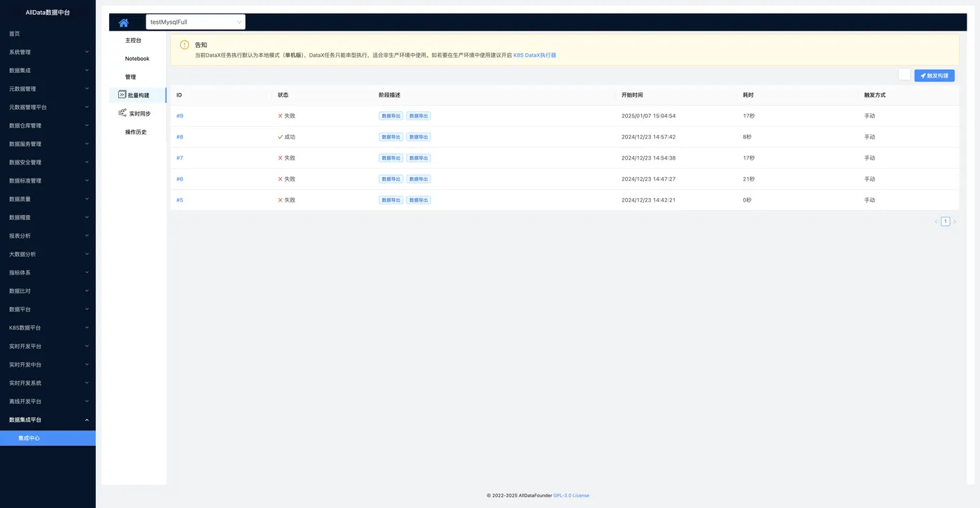Click the green check status icon for #8

(280, 137)
